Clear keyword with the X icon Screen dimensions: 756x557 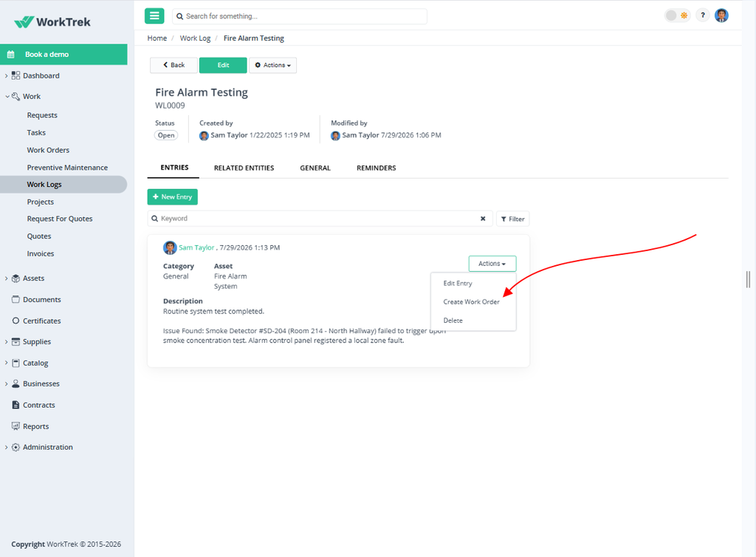point(483,219)
